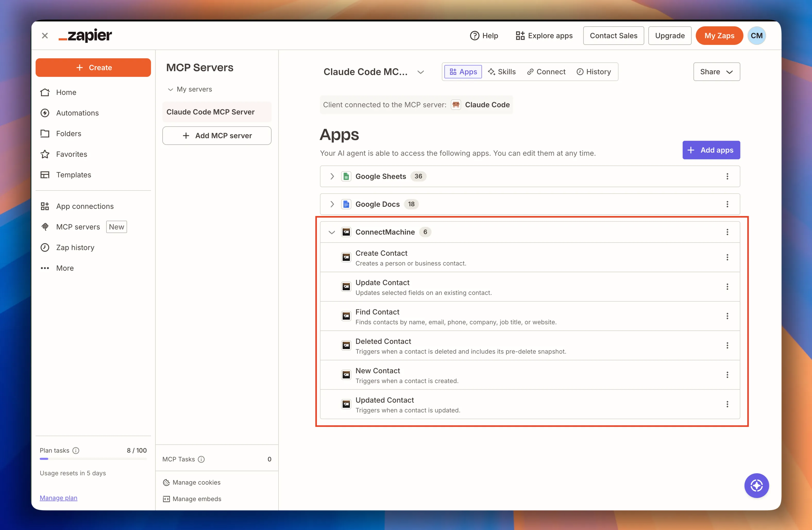Close the sidebar with the X icon

tap(45, 36)
